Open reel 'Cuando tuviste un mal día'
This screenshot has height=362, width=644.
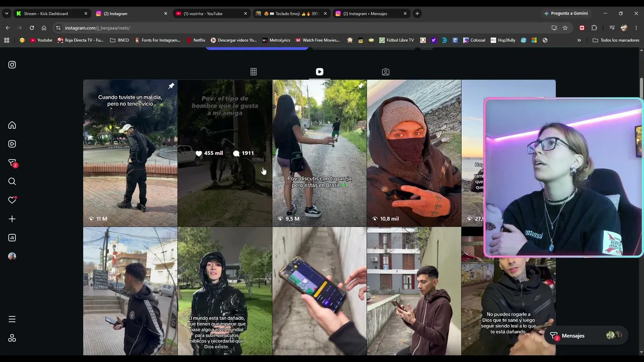pos(130,153)
